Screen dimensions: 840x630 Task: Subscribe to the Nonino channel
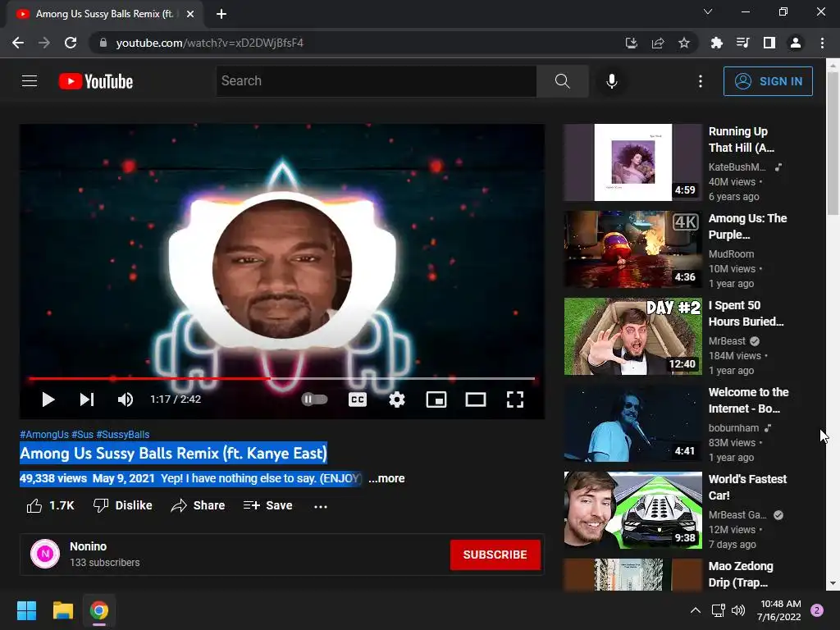click(x=495, y=555)
